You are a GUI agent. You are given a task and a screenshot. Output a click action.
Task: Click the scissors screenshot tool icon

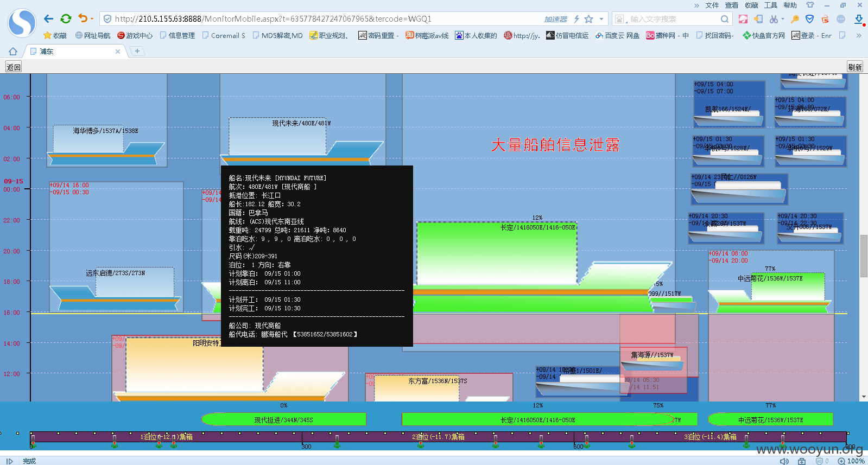pyautogui.click(x=773, y=19)
